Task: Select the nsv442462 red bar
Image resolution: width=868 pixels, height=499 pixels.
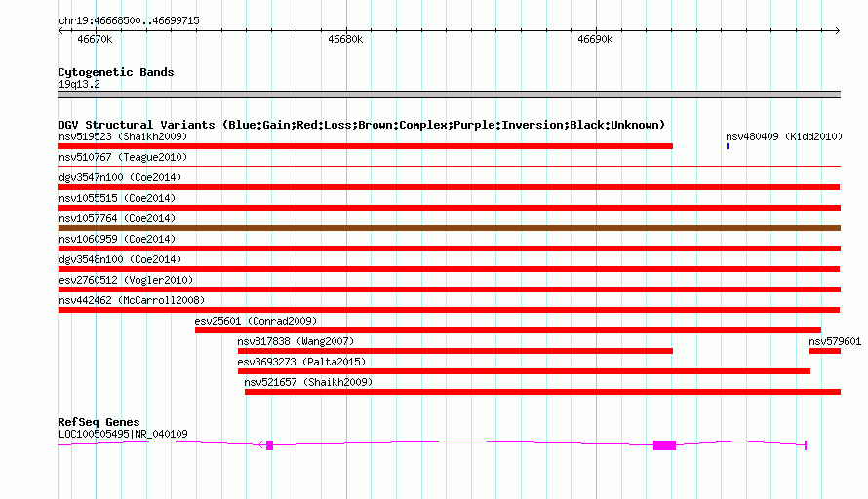Action: coord(449,310)
